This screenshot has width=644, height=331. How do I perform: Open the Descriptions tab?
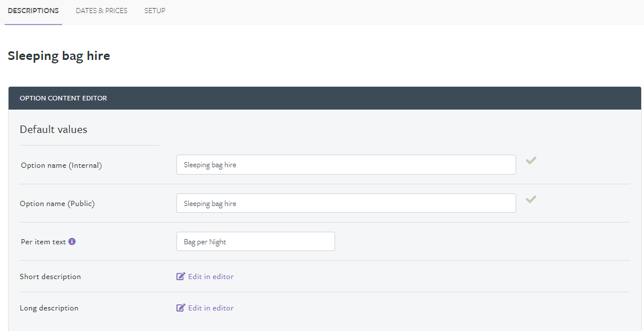[33, 11]
